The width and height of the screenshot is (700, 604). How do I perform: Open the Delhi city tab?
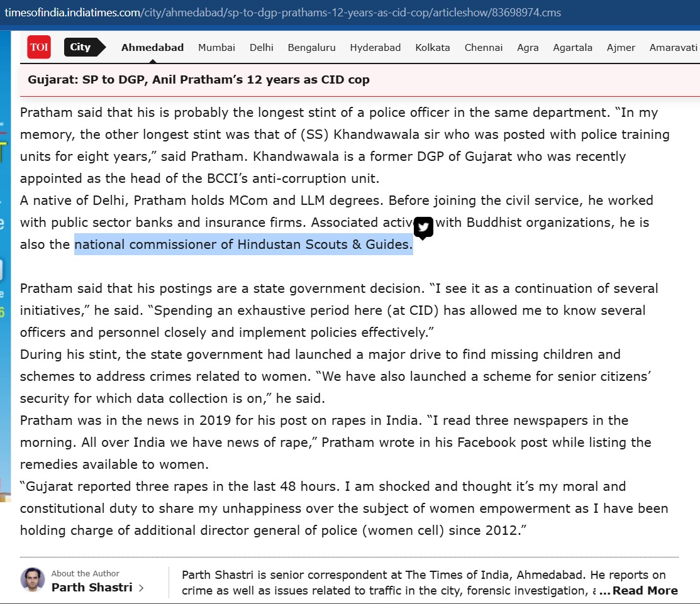tap(261, 47)
